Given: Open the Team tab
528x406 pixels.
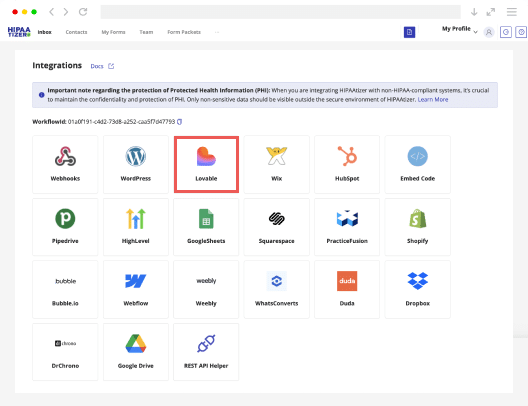Looking at the screenshot, I should click(x=146, y=32).
